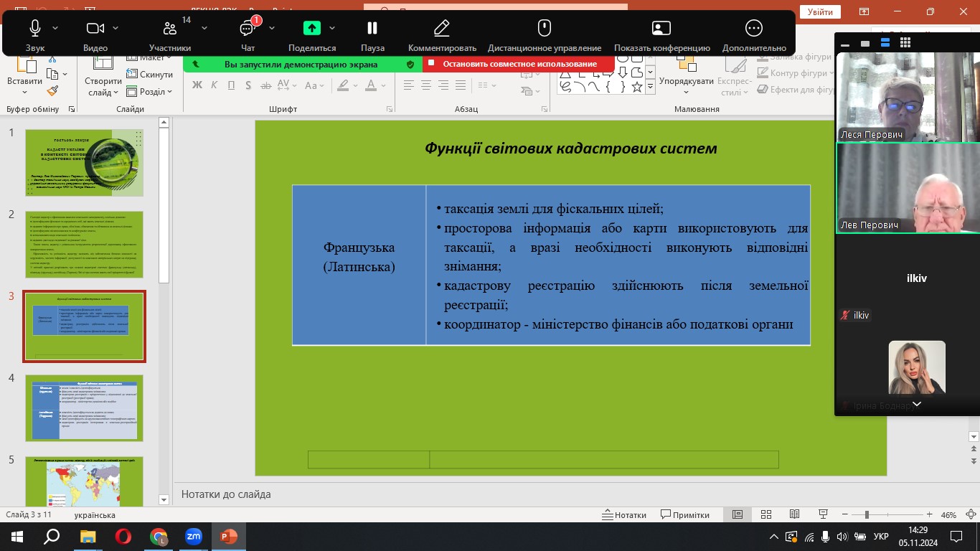
Task: Click the Copy icon in clipboard group
Action: pyautogui.click(x=52, y=75)
